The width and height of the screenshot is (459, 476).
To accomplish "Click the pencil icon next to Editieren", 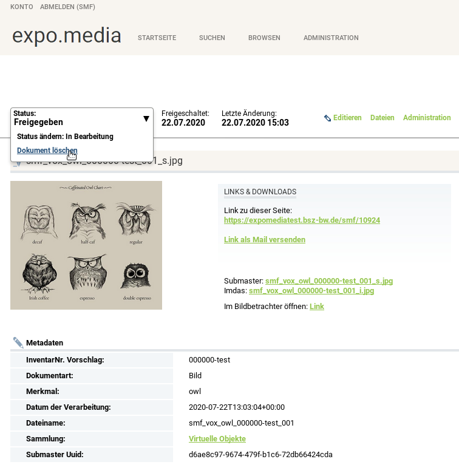I will 327,118.
